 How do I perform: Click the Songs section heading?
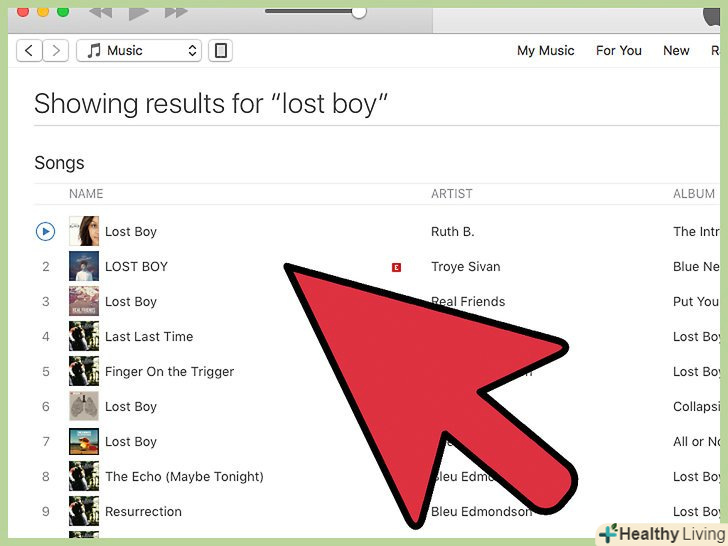[59, 163]
